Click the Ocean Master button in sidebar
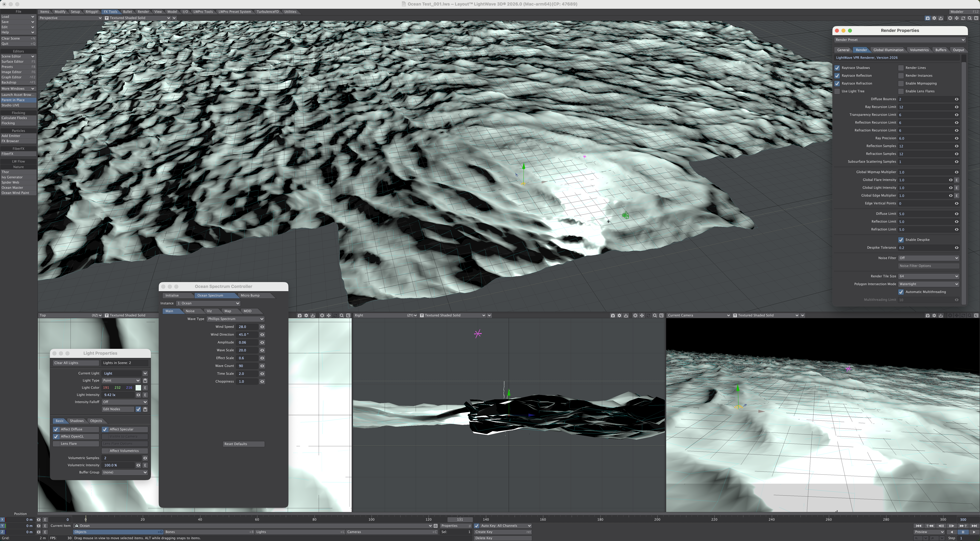980x541 pixels. 18,188
